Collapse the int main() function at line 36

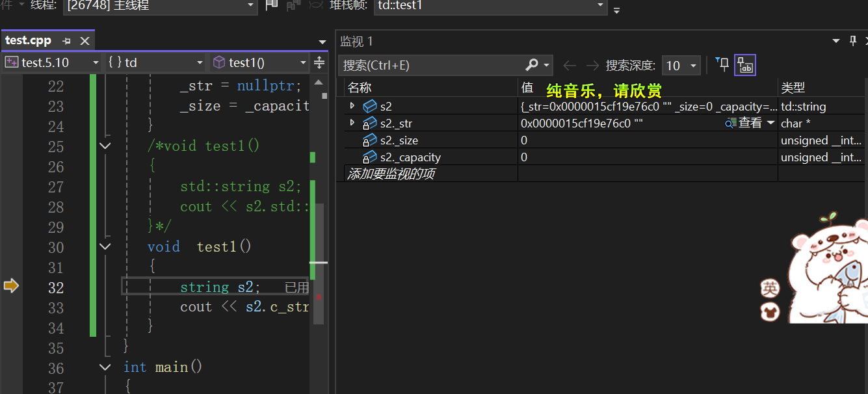[x=105, y=368]
